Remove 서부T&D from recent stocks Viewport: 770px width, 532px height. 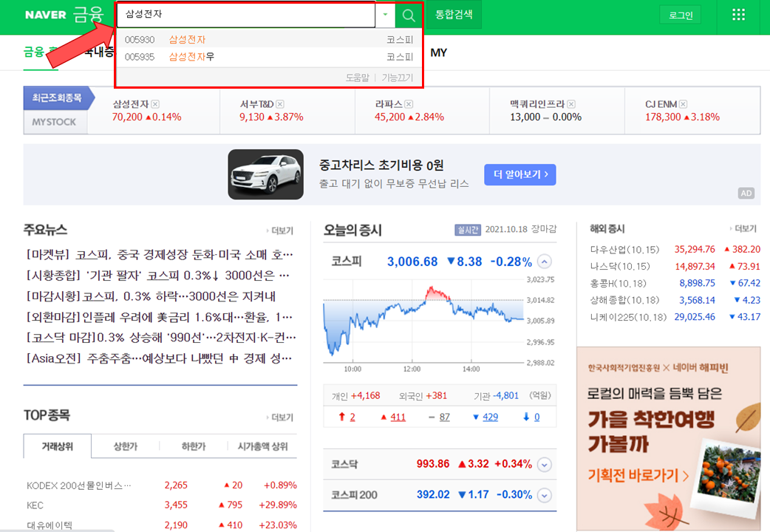pyautogui.click(x=280, y=104)
